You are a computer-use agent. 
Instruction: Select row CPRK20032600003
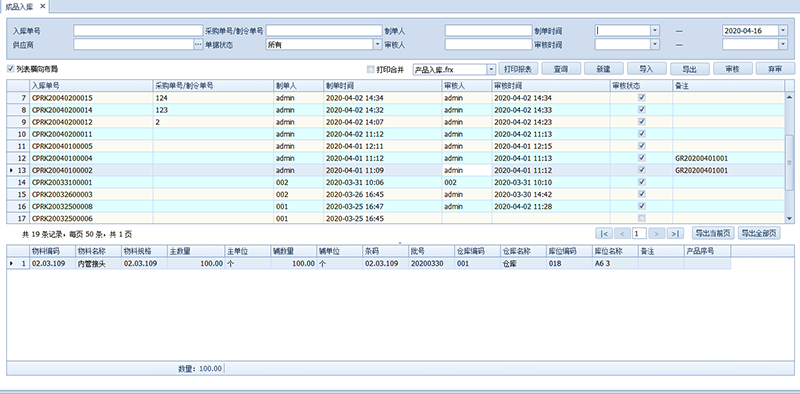[x=395, y=194]
